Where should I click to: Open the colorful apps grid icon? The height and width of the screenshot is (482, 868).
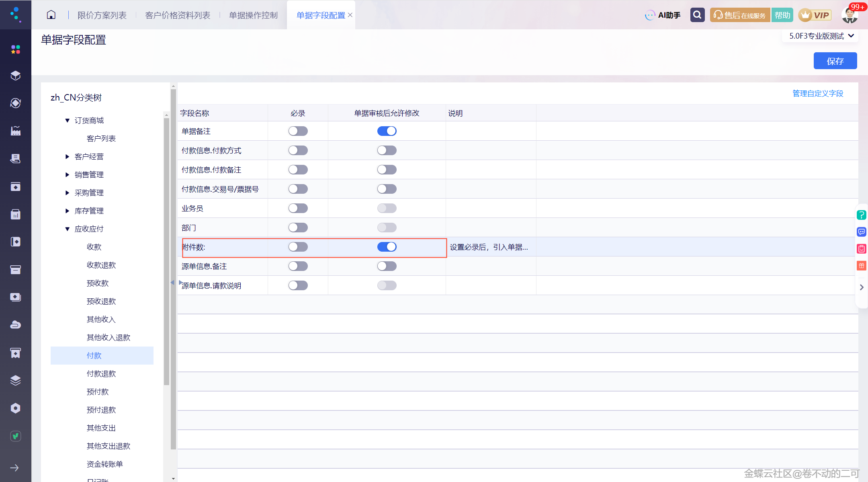(15, 49)
